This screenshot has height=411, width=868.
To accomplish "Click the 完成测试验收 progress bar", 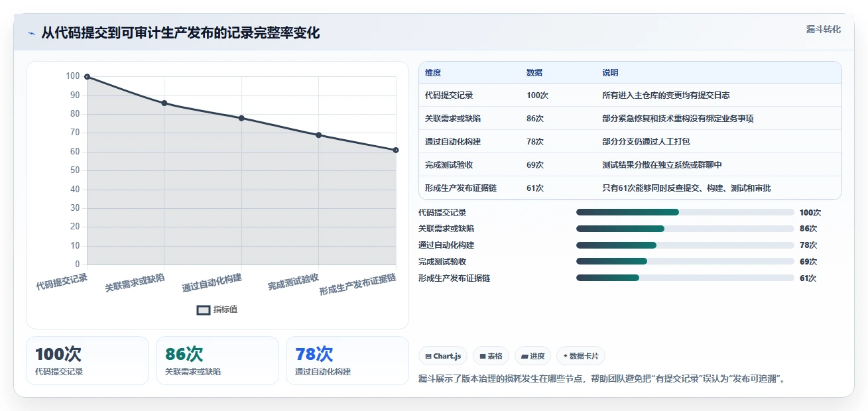I will pos(685,261).
